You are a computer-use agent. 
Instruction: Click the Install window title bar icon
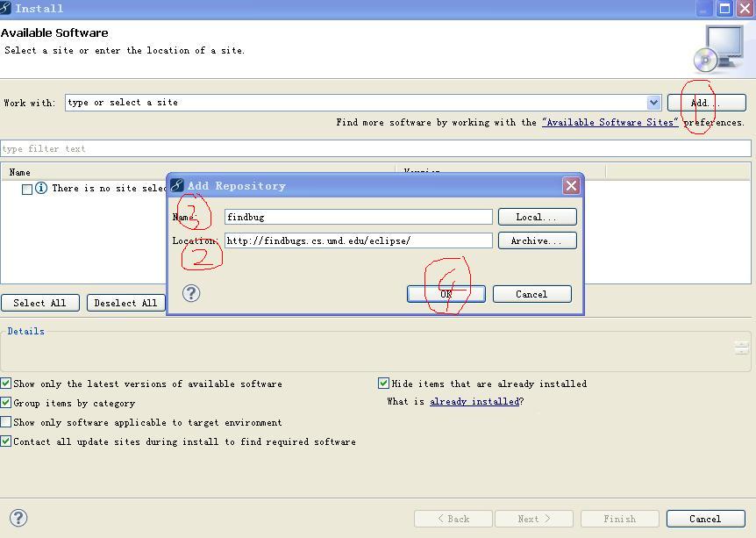tap(5, 8)
